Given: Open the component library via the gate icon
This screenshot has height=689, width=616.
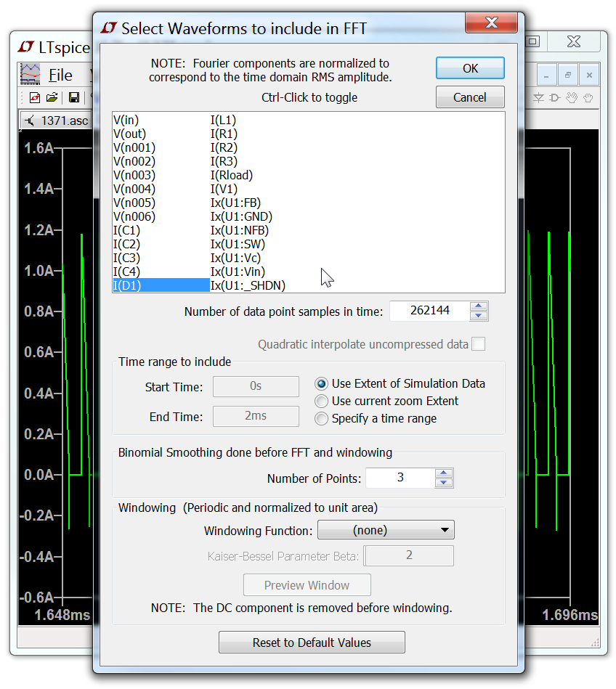Looking at the screenshot, I should pos(554,98).
